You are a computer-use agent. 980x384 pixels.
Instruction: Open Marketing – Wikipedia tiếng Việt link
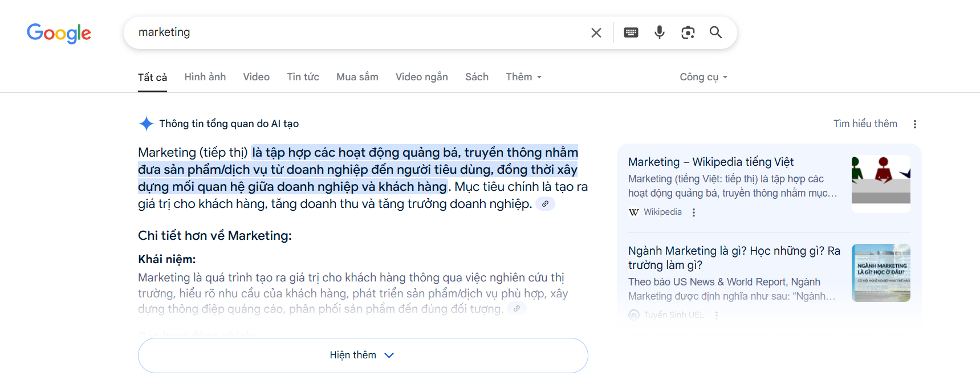click(711, 162)
